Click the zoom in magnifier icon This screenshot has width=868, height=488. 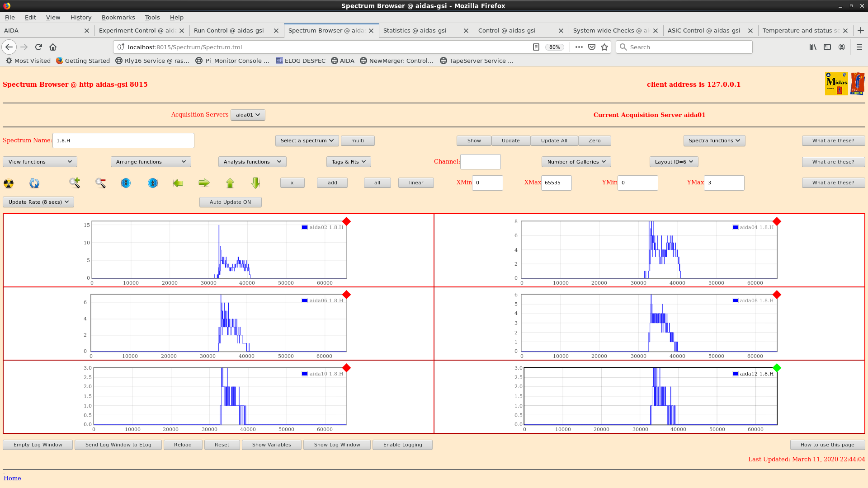point(75,183)
